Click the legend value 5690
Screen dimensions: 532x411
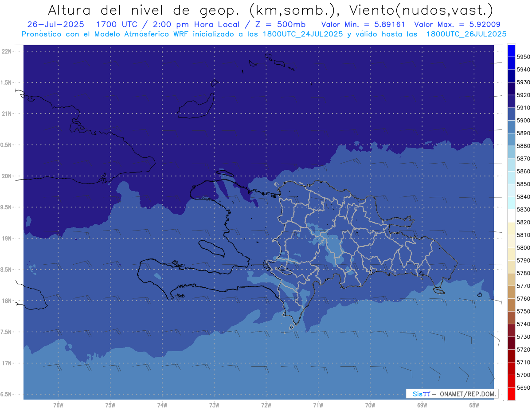click(523, 388)
